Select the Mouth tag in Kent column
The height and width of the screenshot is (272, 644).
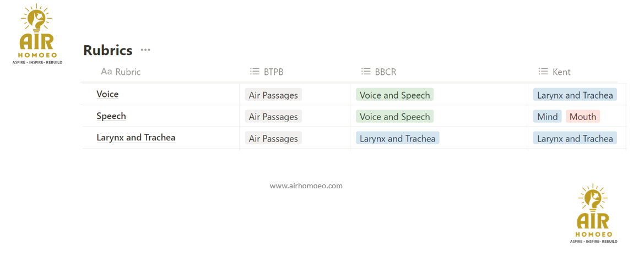click(x=583, y=117)
